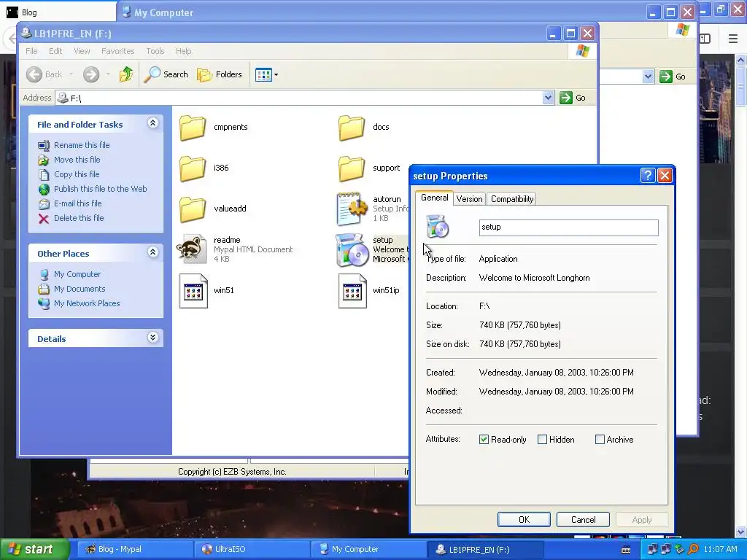The image size is (747, 560).
Task: Select the win51 file
Action: (193, 290)
